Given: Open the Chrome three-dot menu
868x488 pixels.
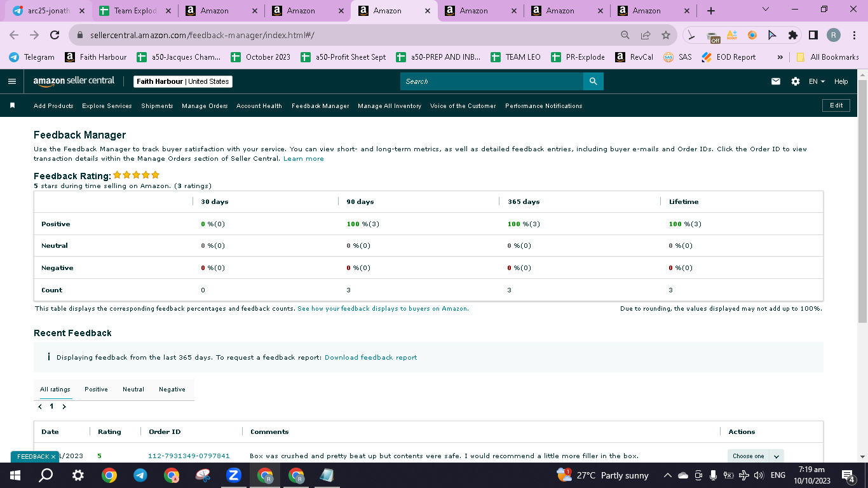Looking at the screenshot, I should [855, 35].
